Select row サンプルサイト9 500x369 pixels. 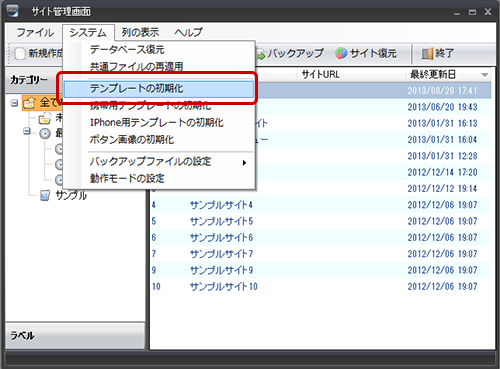click(x=321, y=270)
